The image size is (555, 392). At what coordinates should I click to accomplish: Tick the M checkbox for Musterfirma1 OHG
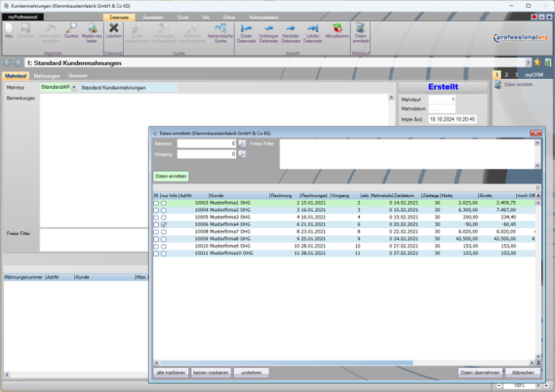pyautogui.click(x=156, y=203)
